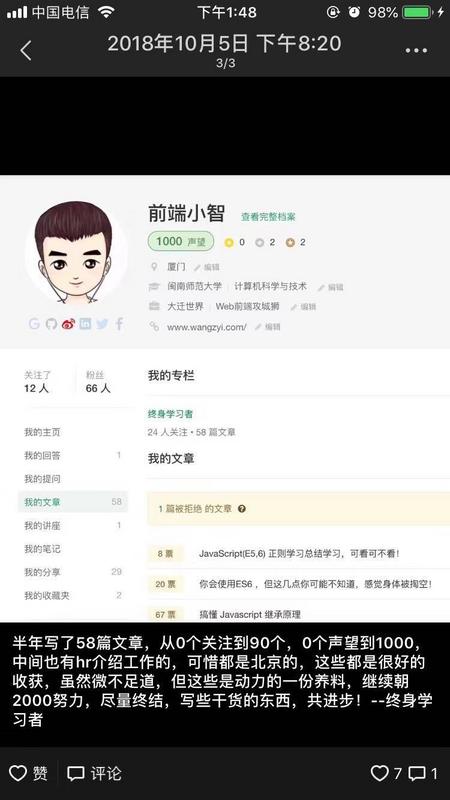Click the 我的专栏 section heading
The width and height of the screenshot is (450, 800).
point(171,376)
